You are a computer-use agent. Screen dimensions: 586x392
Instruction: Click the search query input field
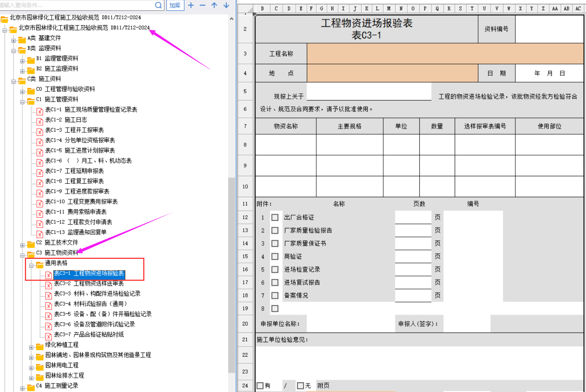pyautogui.click(x=74, y=5)
